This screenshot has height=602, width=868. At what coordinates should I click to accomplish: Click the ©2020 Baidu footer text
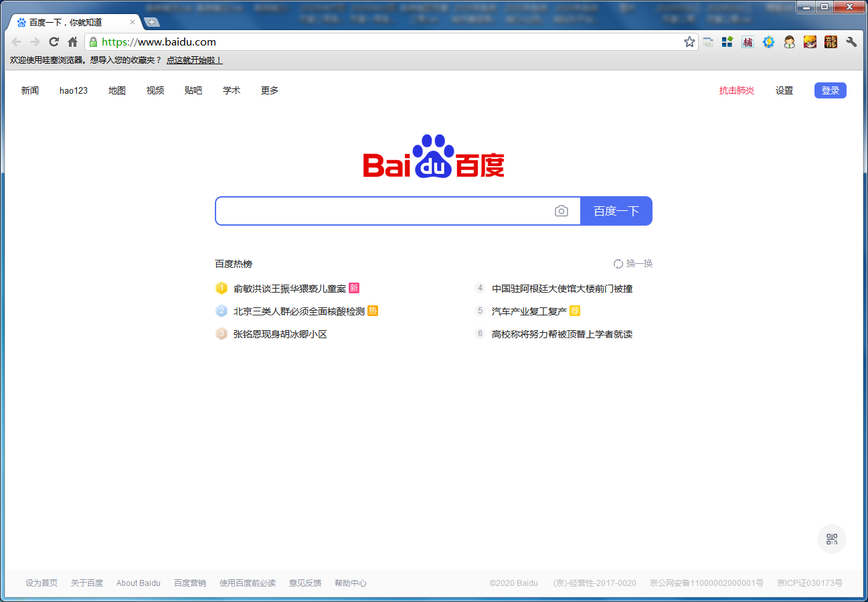coord(514,583)
